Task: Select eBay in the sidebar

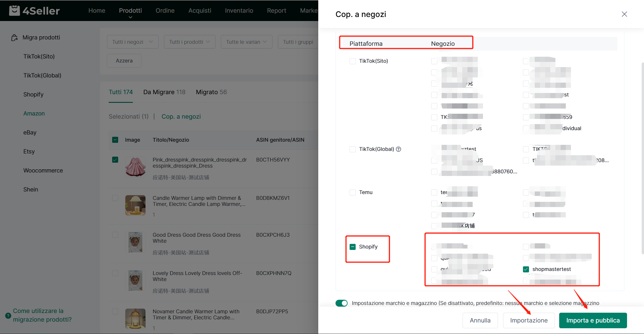Action: pos(30,132)
